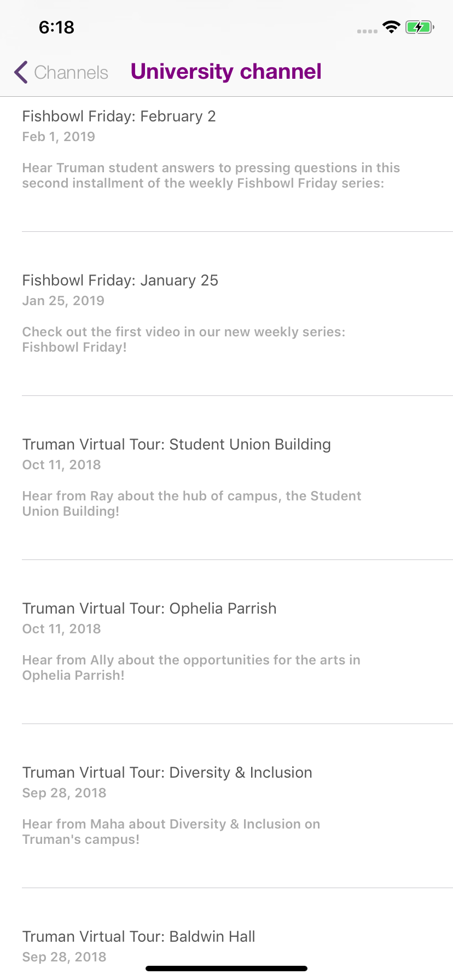Tap the home indicator bar
This screenshot has width=453, height=980.
point(226,969)
